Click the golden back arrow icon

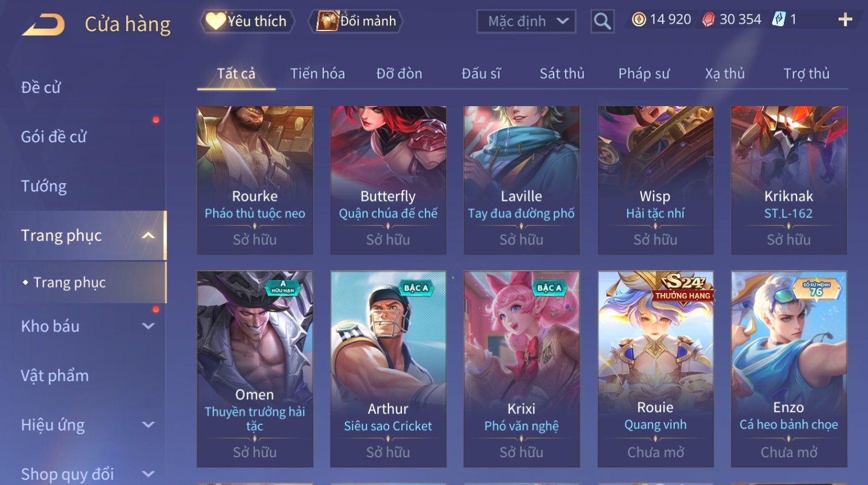(x=43, y=24)
